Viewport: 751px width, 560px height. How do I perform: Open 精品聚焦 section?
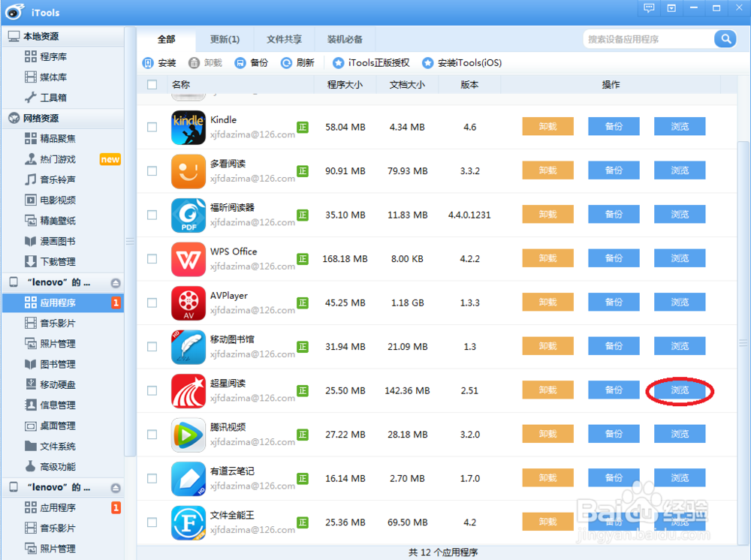57,139
